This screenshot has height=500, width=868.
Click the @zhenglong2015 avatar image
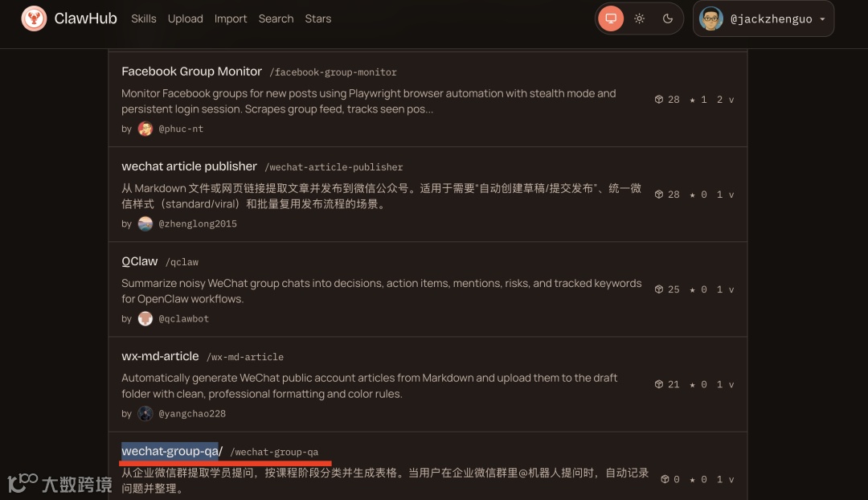145,223
